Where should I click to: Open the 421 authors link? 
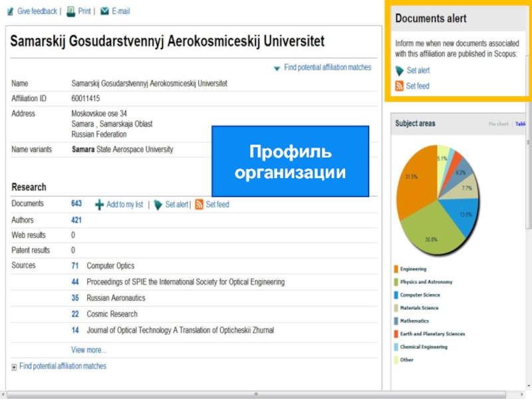click(x=76, y=220)
